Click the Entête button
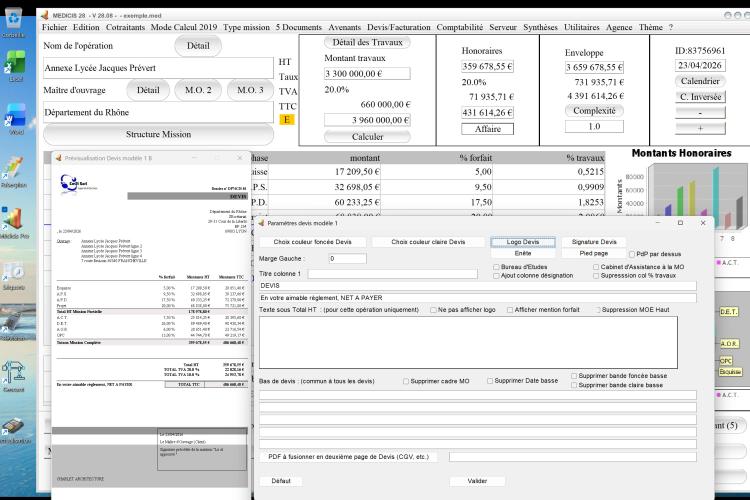 click(523, 253)
